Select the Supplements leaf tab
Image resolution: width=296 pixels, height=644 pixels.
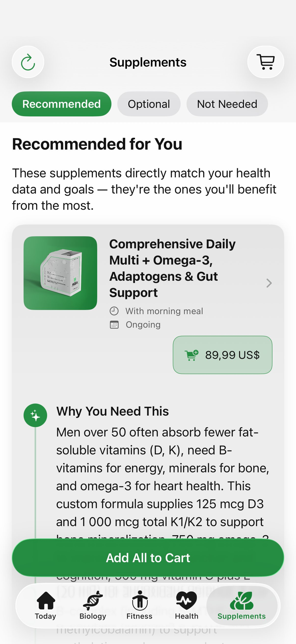pyautogui.click(x=242, y=605)
